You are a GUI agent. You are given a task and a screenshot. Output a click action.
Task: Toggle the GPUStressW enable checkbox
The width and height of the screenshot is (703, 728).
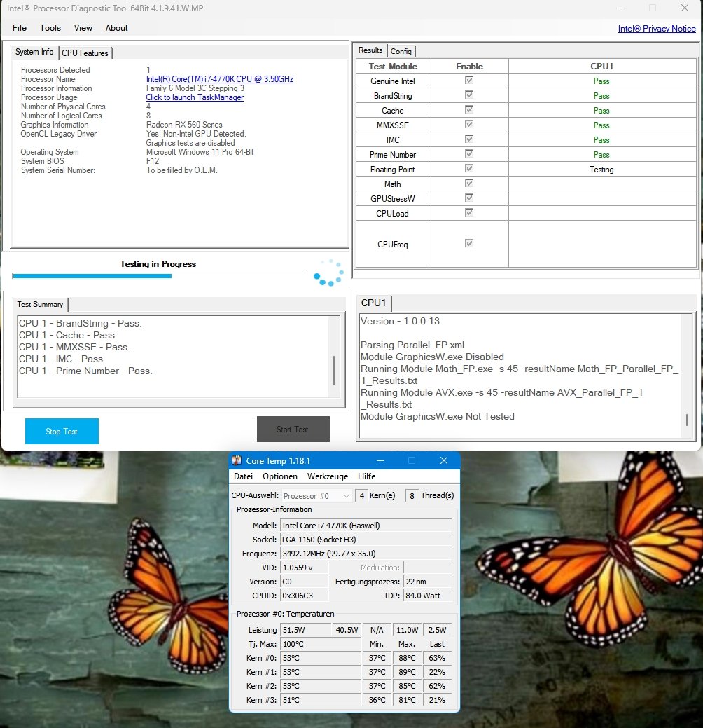(x=469, y=198)
